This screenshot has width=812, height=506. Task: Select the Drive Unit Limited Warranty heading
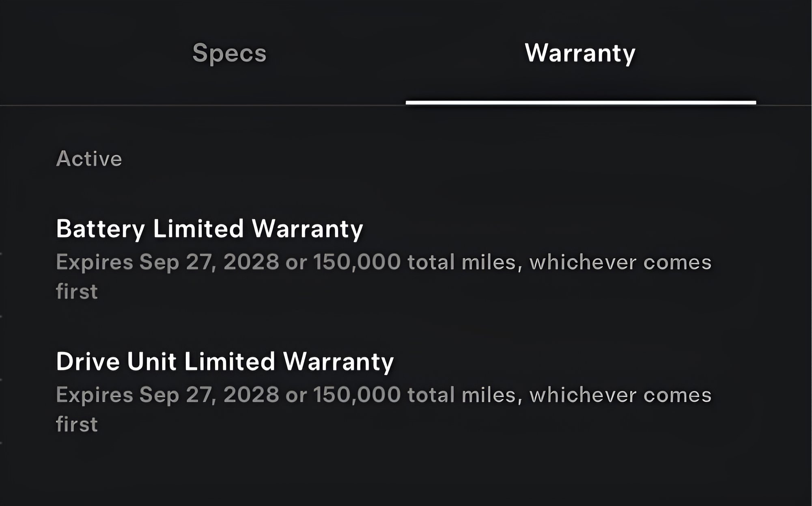[x=225, y=361]
